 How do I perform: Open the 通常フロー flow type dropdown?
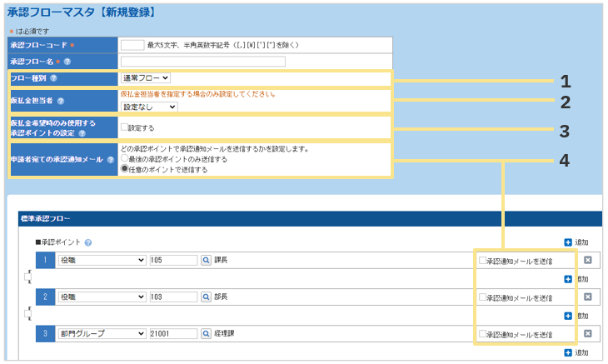(145, 78)
